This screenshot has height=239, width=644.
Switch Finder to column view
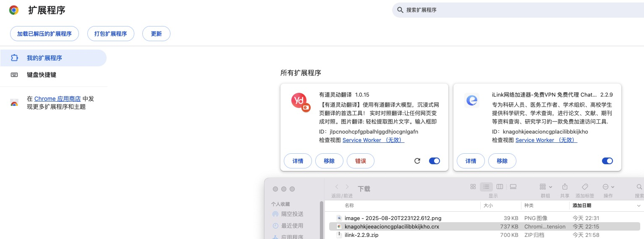pyautogui.click(x=500, y=186)
